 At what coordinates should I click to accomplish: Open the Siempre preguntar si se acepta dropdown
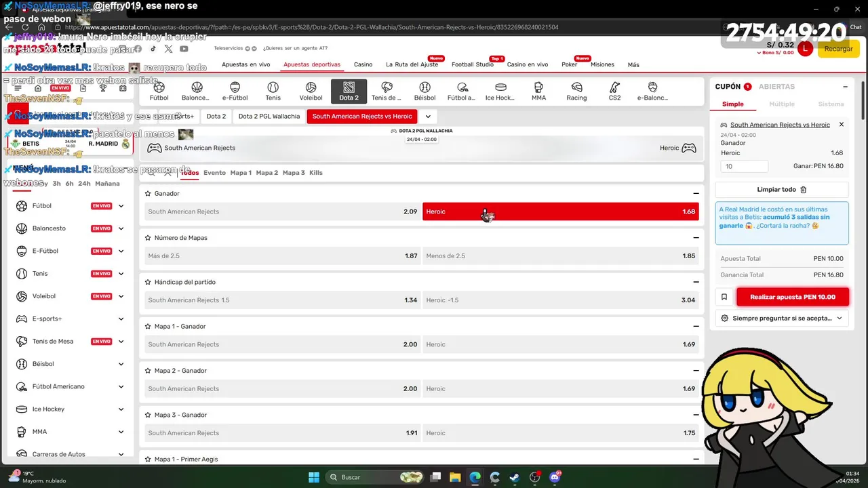[x=782, y=318]
